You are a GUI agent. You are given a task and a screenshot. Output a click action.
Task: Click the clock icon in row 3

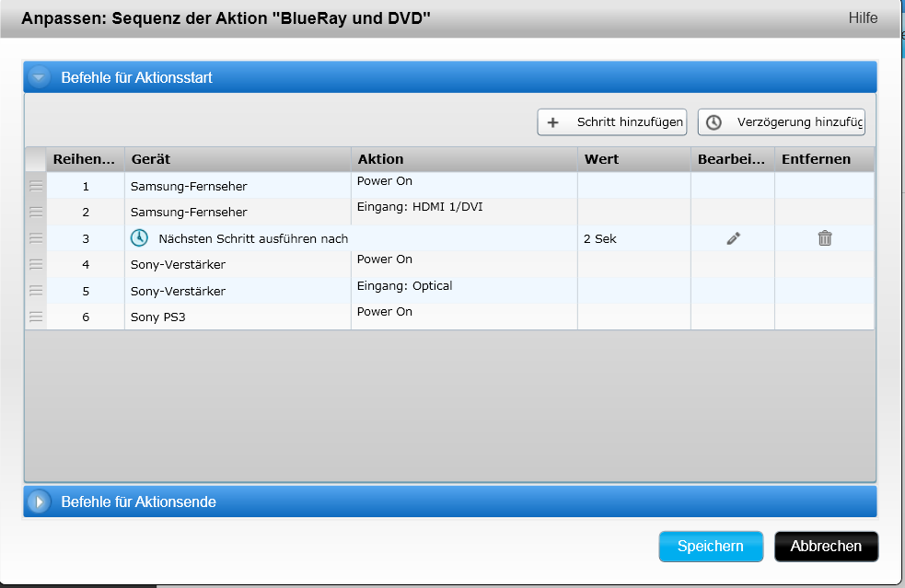click(139, 238)
